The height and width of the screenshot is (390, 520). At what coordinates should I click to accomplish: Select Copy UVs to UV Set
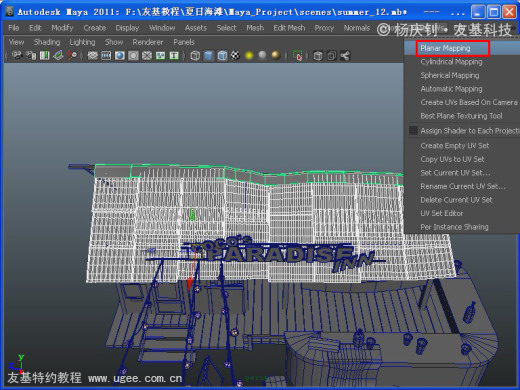coord(452,159)
